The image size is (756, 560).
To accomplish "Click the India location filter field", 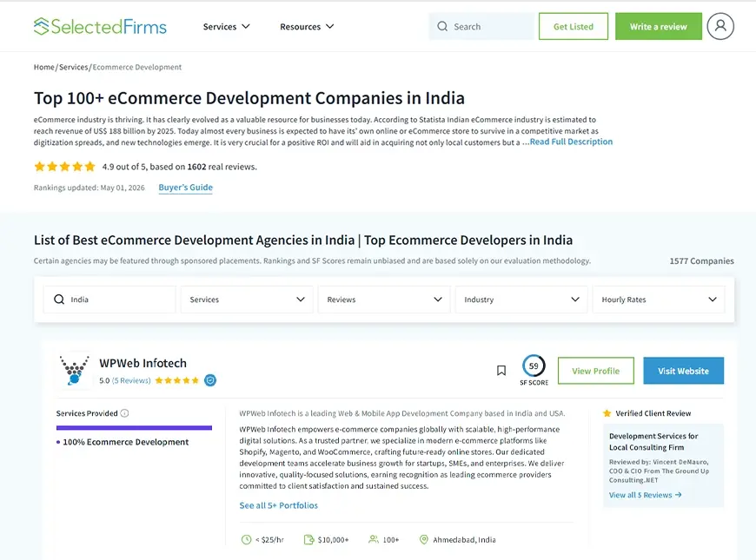I will click(x=109, y=300).
